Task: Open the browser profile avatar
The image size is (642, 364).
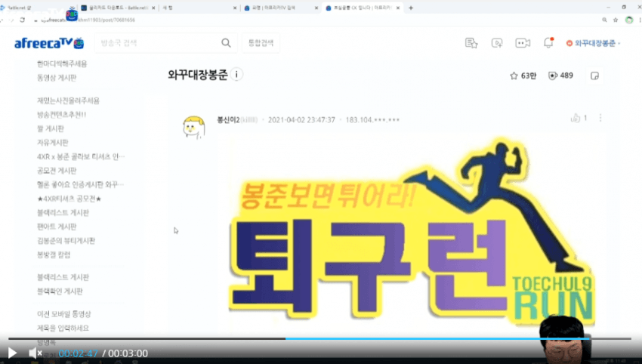Action: (x=629, y=20)
